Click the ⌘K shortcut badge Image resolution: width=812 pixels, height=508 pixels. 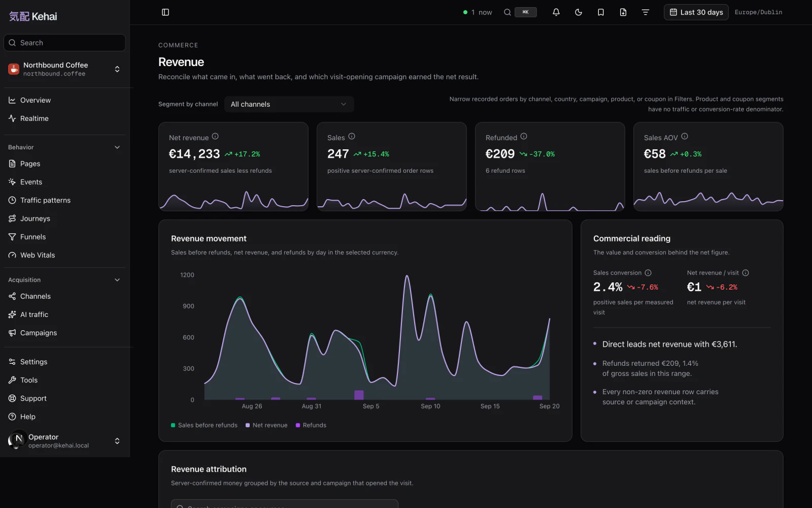[x=526, y=12]
